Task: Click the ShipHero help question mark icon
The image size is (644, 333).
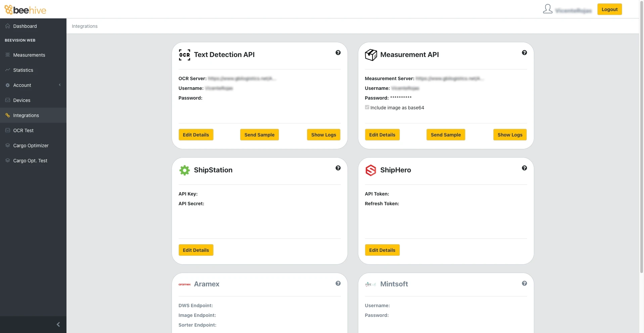Action: (x=524, y=168)
